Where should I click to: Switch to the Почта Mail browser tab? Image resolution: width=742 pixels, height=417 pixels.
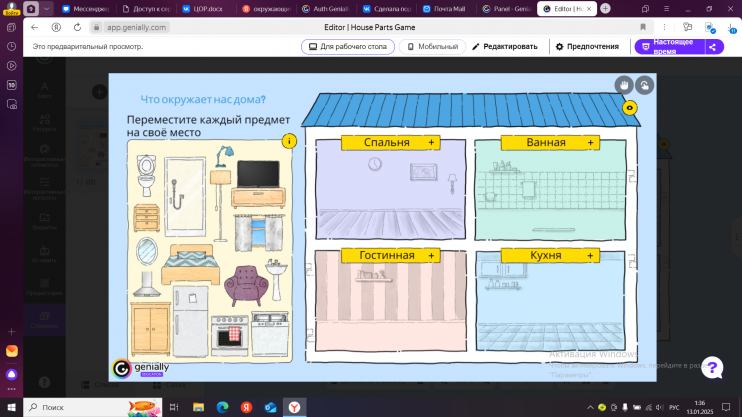click(x=437, y=8)
